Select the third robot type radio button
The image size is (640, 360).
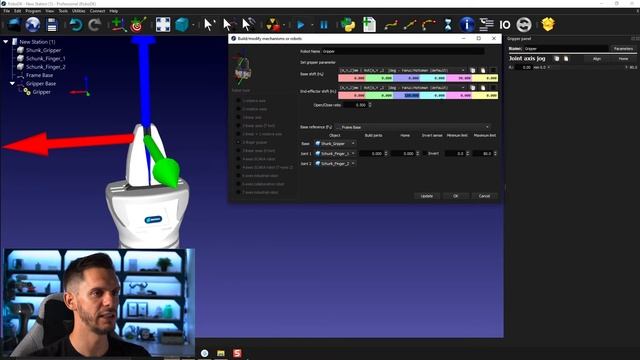click(238, 117)
